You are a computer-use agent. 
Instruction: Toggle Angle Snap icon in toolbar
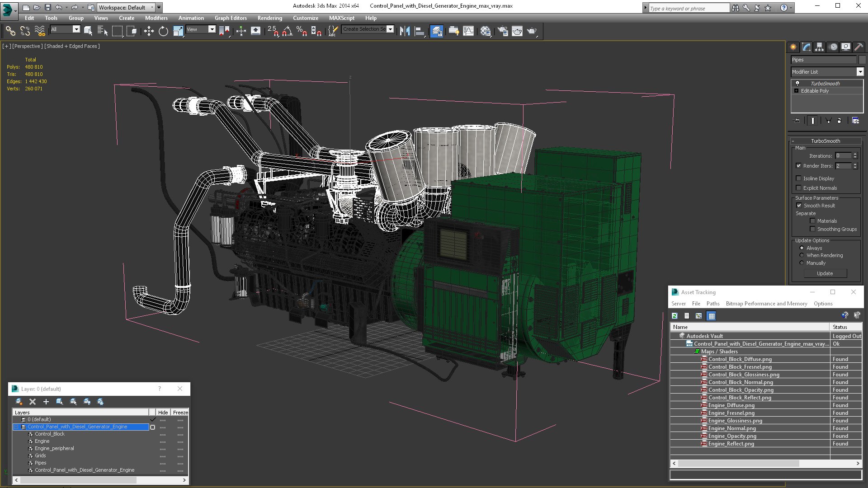tap(287, 31)
